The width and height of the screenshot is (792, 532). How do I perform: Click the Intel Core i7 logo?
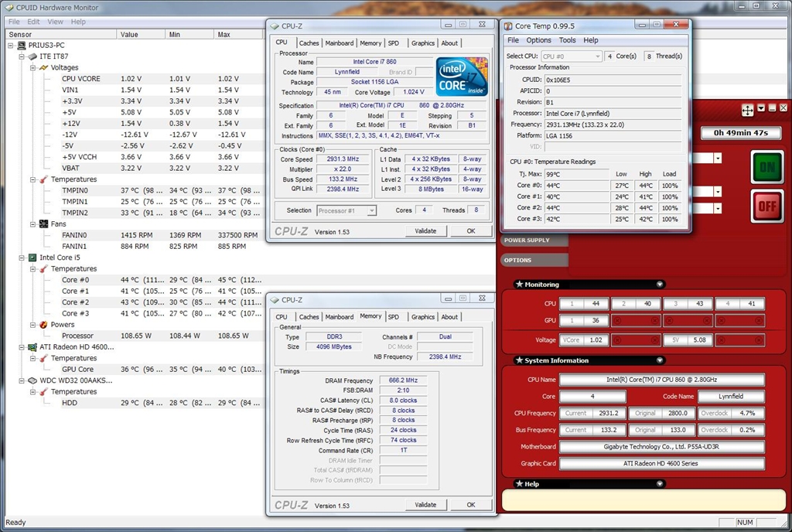coord(461,76)
